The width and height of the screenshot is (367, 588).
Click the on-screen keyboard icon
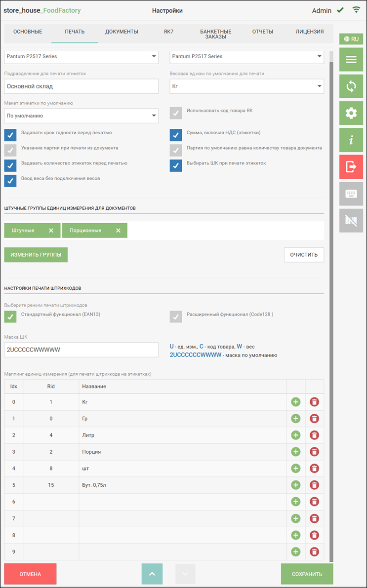tap(351, 194)
